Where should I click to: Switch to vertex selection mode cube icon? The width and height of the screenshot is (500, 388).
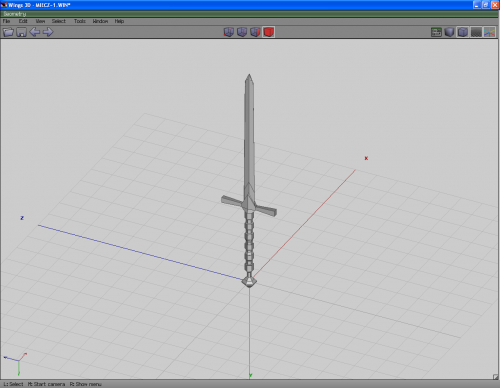pyautogui.click(x=229, y=32)
